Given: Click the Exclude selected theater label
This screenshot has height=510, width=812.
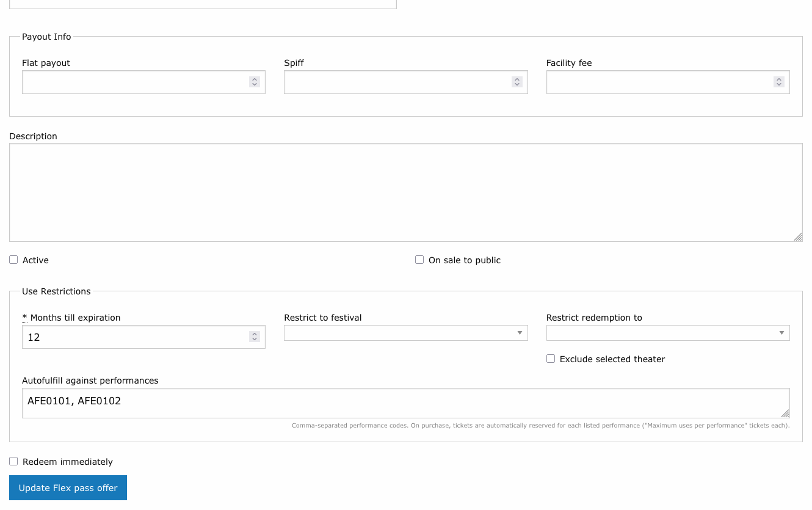Looking at the screenshot, I should [612, 359].
